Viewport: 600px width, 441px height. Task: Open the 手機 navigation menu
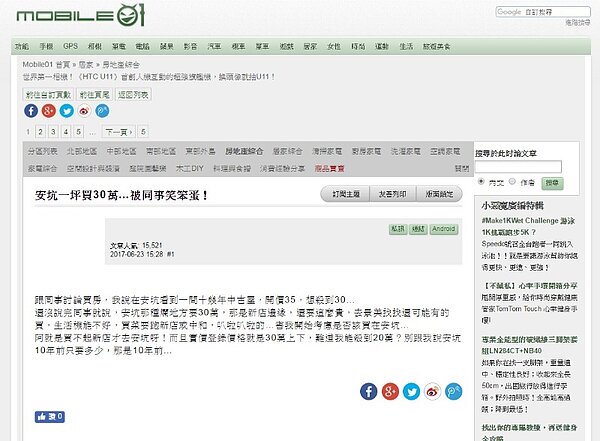pyautogui.click(x=46, y=46)
